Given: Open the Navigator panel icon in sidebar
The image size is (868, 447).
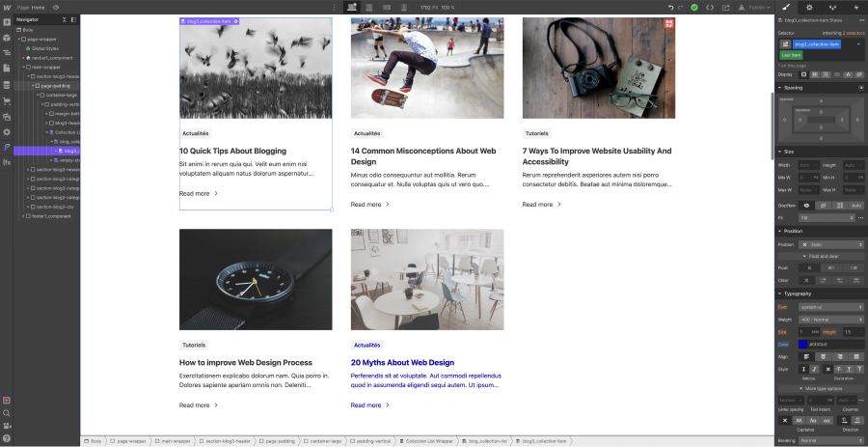Looking at the screenshot, I should tap(7, 53).
